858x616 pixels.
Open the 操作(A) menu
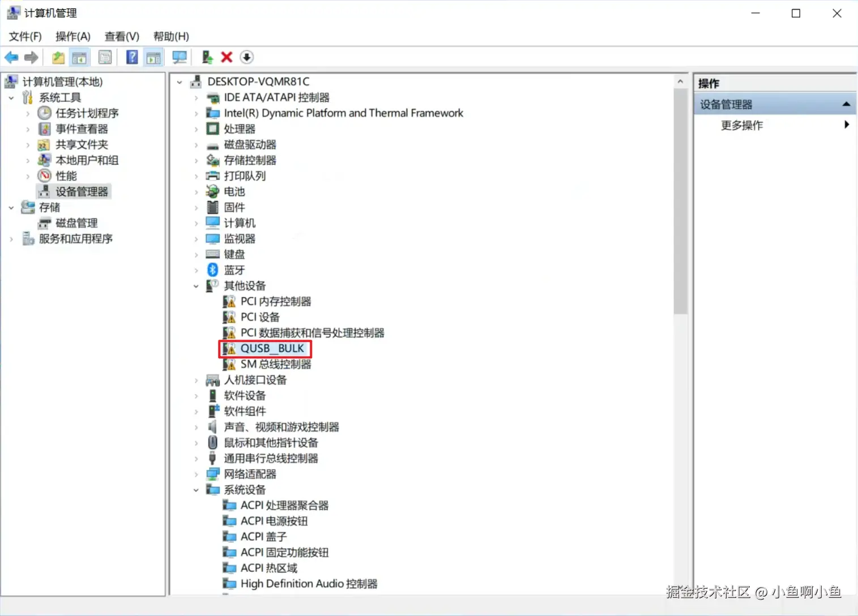[x=73, y=36]
